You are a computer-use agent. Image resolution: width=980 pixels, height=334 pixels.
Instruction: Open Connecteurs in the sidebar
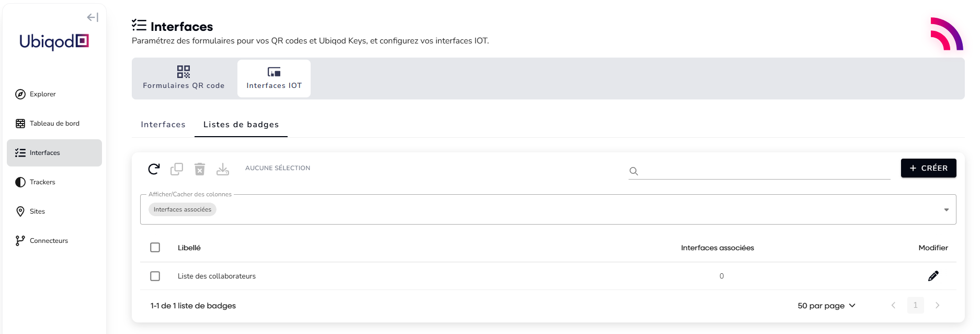49,241
